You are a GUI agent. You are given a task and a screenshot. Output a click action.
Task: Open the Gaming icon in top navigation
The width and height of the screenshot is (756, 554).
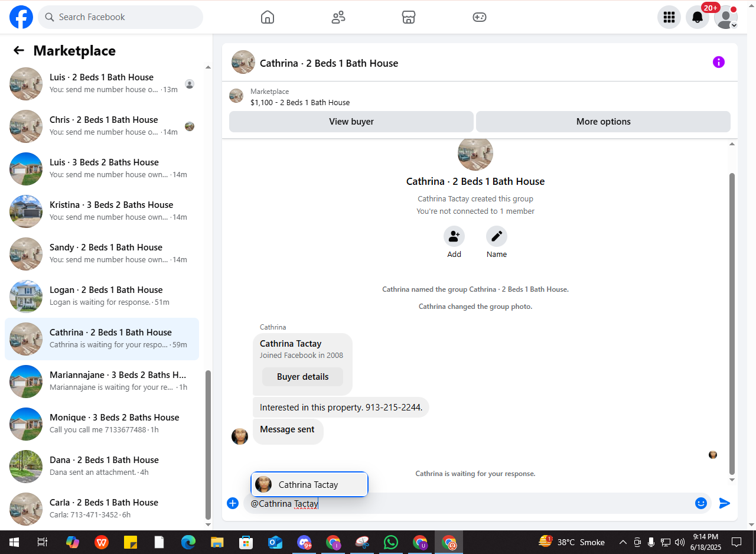(480, 17)
